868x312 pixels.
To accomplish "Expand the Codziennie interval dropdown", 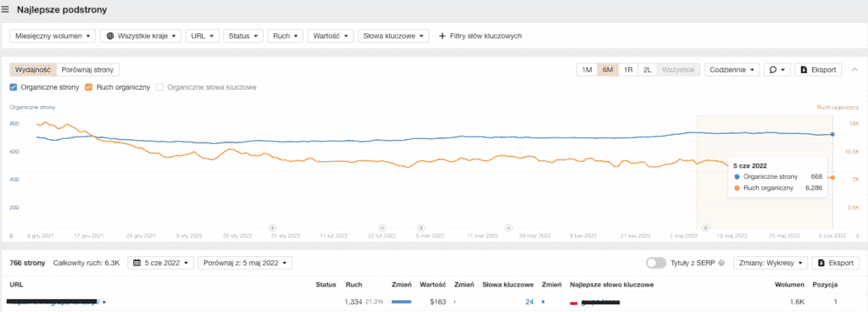I will (x=732, y=70).
